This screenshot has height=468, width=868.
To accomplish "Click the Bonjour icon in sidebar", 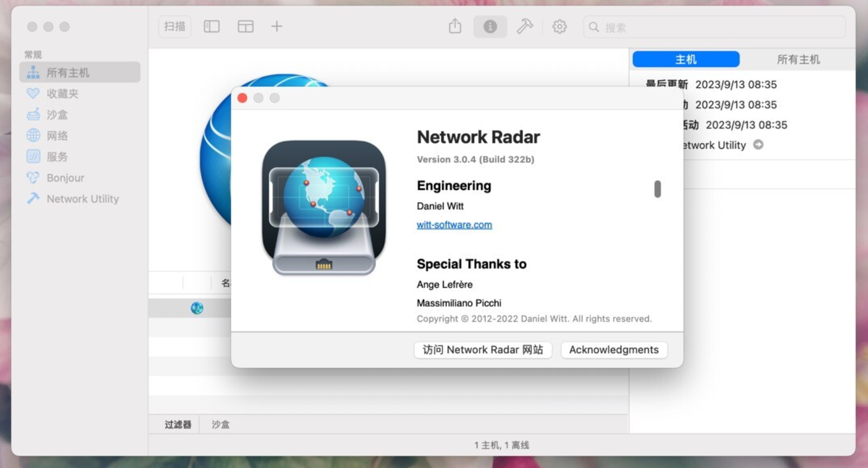I will pyautogui.click(x=33, y=177).
